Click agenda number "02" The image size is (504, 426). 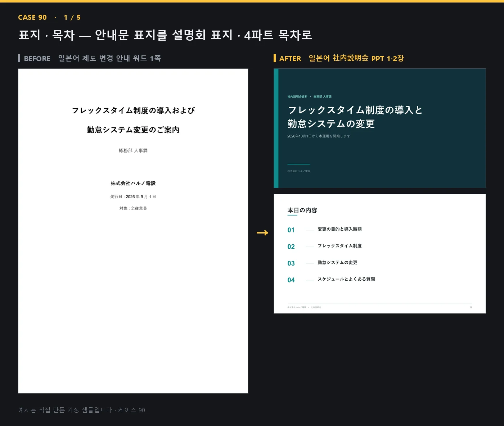tap(291, 247)
